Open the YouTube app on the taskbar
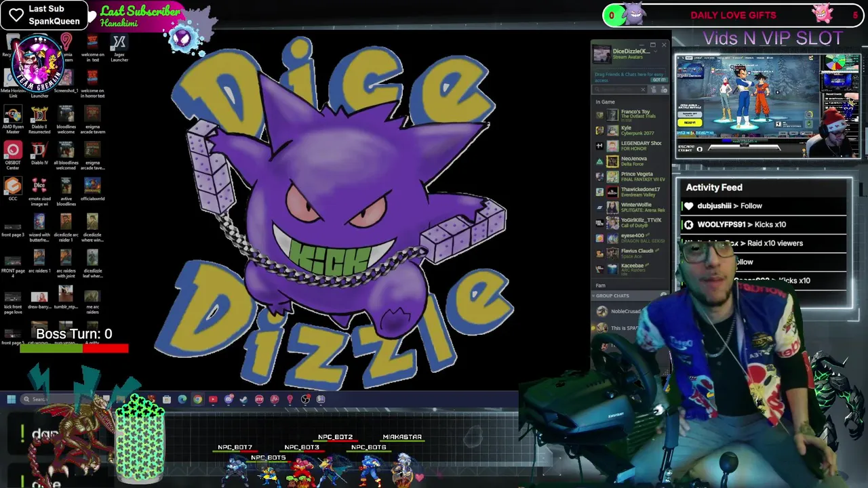Image resolution: width=868 pixels, height=488 pixels. [213, 399]
